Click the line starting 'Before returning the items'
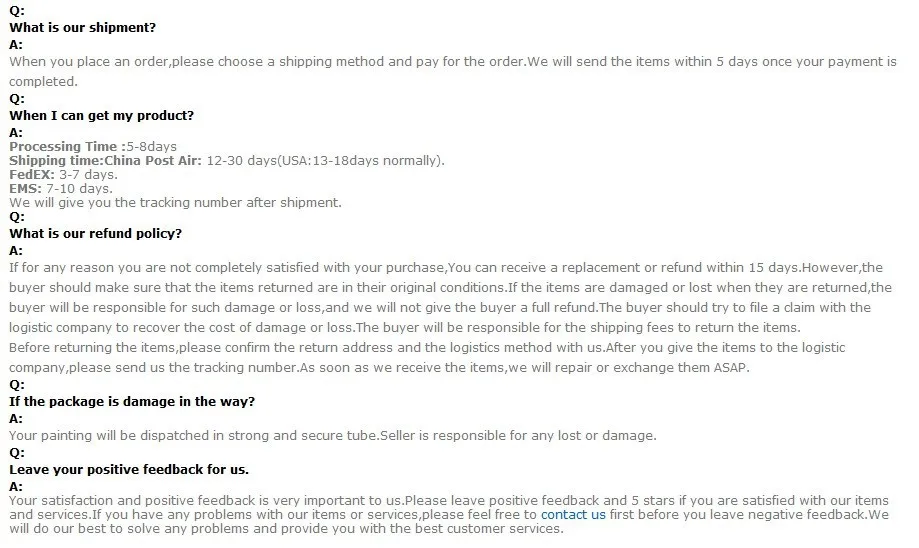The image size is (919, 548). pos(427,348)
